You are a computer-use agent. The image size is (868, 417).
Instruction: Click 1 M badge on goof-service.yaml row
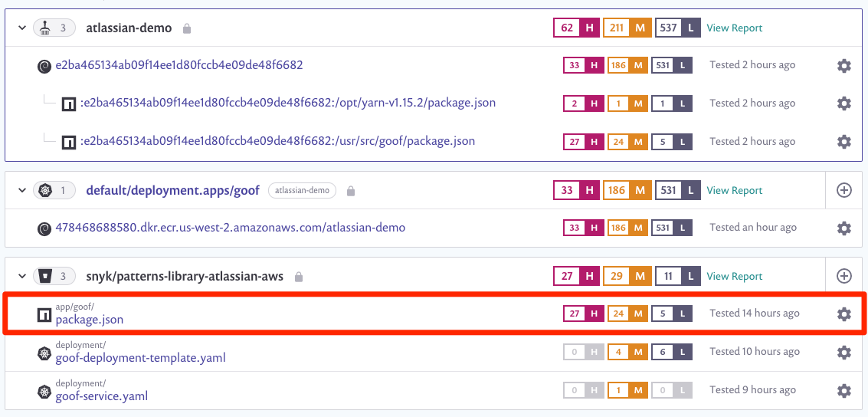(x=627, y=390)
